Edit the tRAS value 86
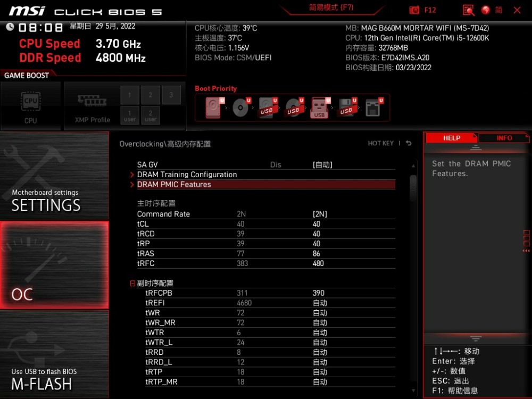Screen dimensions: 532x399 [317, 253]
